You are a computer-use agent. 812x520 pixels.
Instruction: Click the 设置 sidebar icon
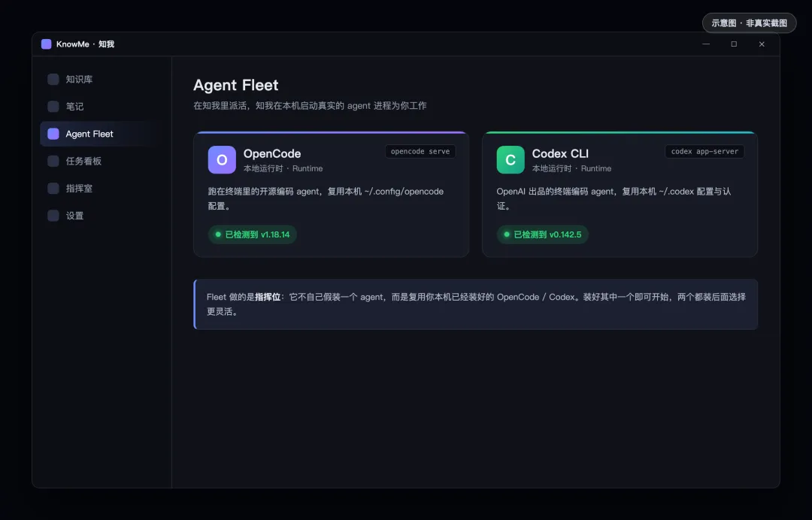click(53, 216)
